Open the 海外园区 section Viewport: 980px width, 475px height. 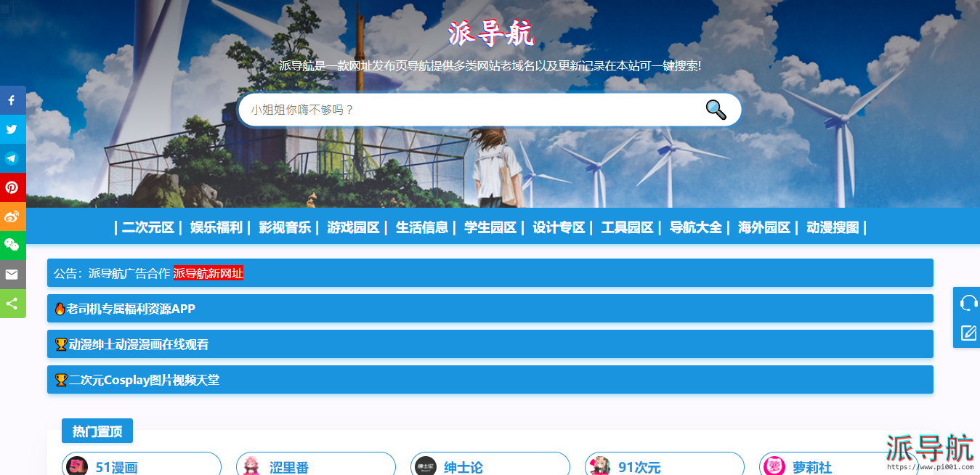(764, 227)
